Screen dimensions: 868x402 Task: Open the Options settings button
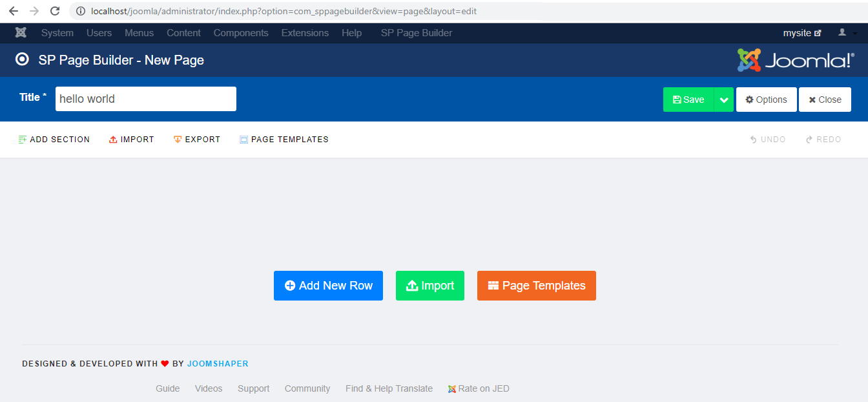766,100
